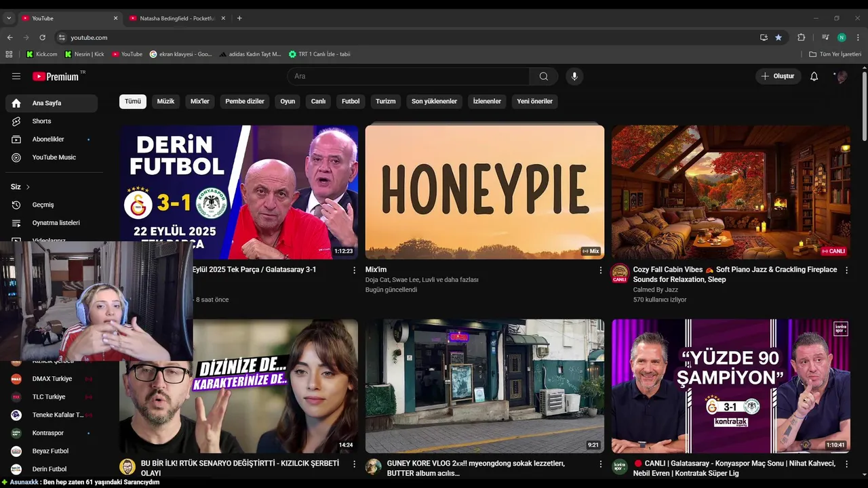Select the Futbol filter chip
Screen dimensions: 868x488
[351, 101]
